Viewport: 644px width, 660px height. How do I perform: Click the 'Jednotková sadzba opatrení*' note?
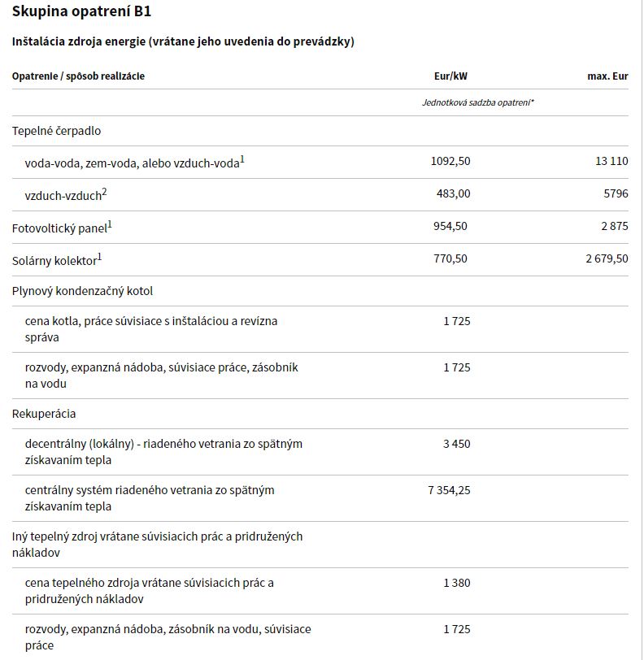[478, 102]
